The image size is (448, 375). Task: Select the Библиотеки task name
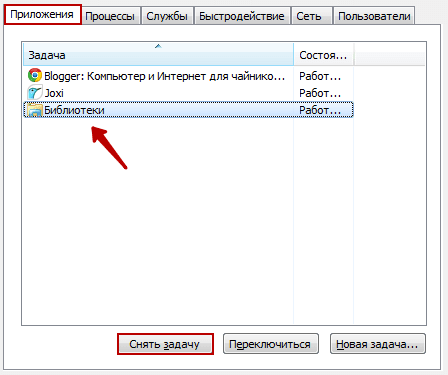pyautogui.click(x=74, y=110)
